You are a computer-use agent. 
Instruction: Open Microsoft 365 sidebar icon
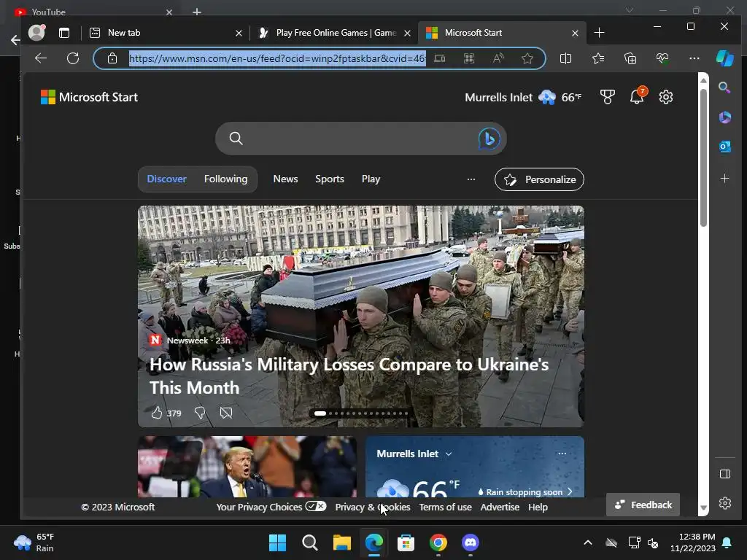coord(724,117)
